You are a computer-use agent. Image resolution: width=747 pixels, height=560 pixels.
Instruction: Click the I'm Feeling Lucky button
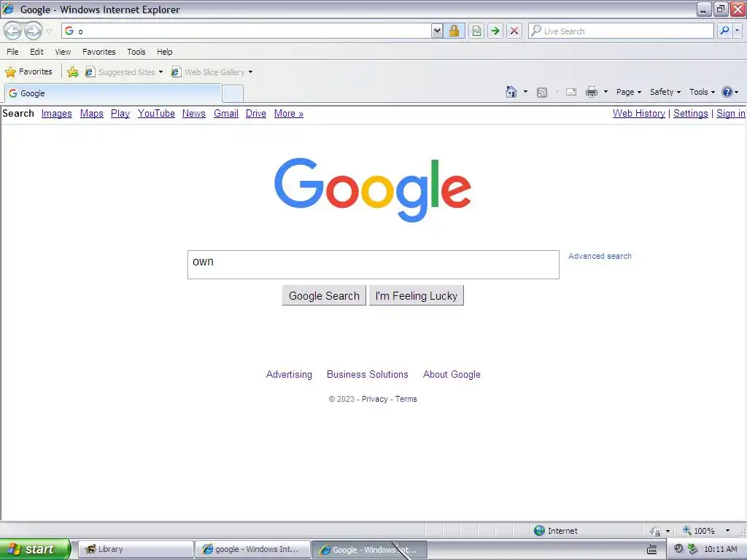[x=417, y=296]
